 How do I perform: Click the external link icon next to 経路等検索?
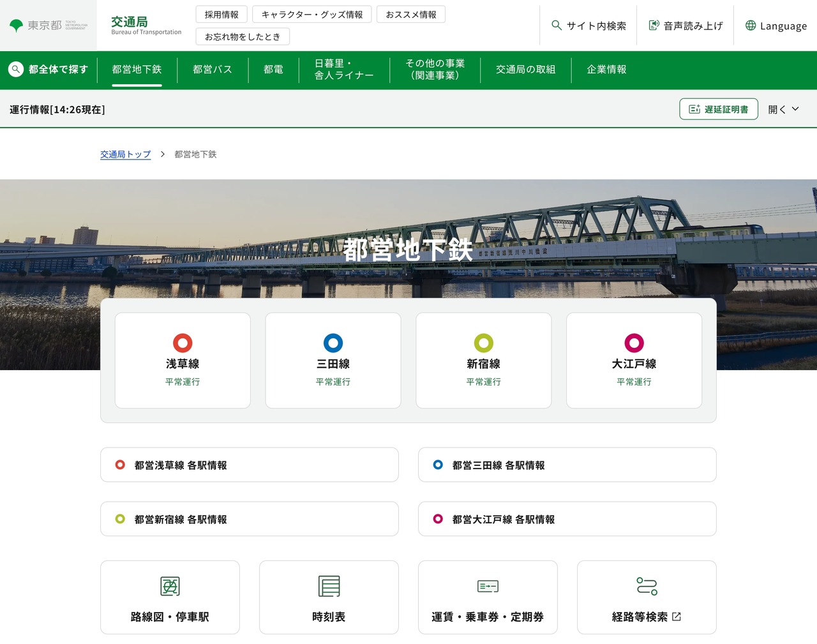677,617
